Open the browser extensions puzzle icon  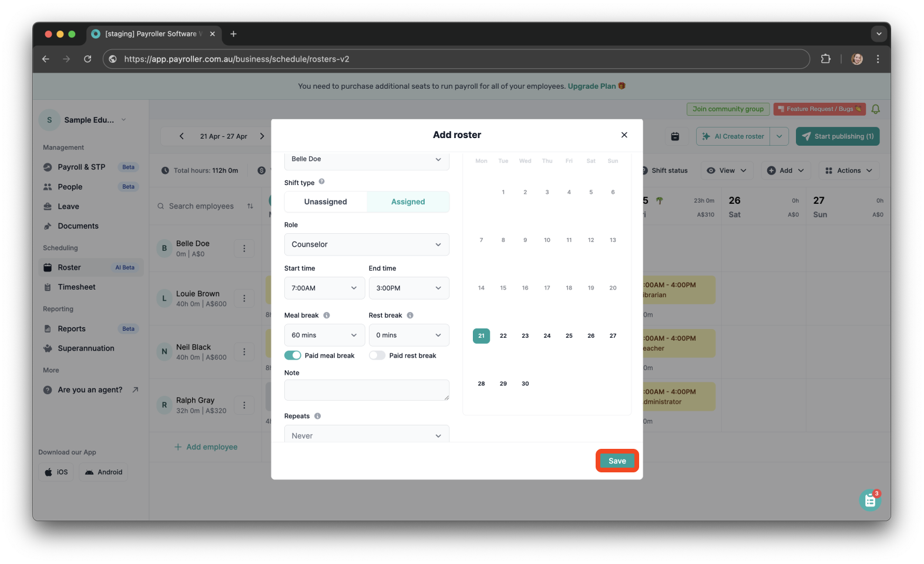tap(825, 59)
